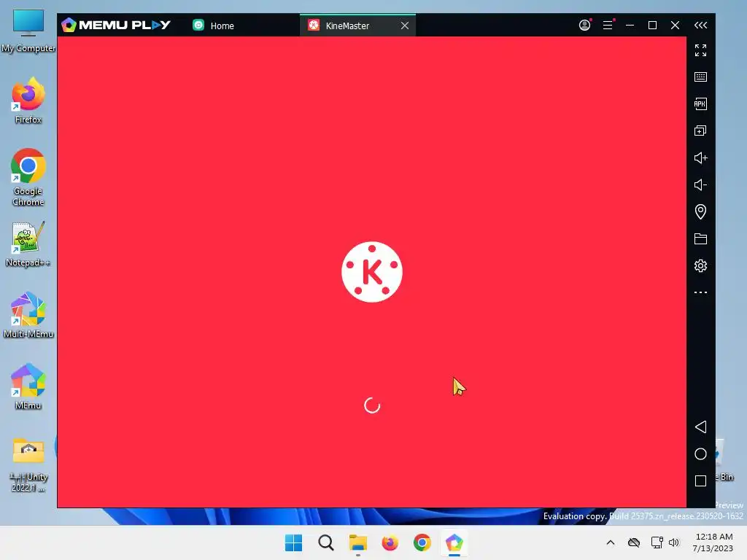
Task: Open Chrome from the taskbar
Action: [422, 542]
